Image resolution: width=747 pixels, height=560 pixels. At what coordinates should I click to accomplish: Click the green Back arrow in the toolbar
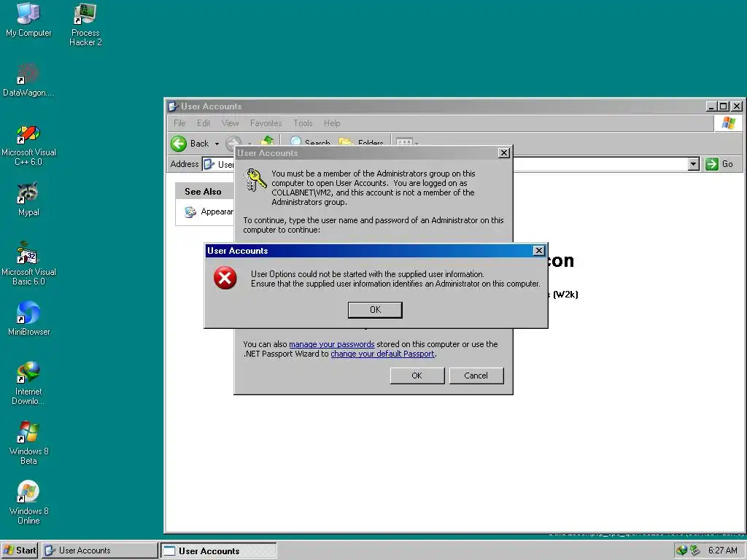[x=179, y=144]
